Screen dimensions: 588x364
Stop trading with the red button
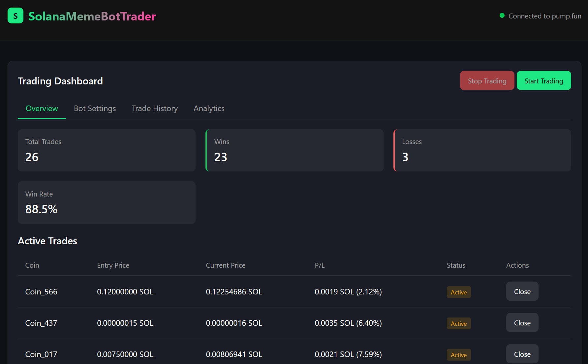(487, 80)
